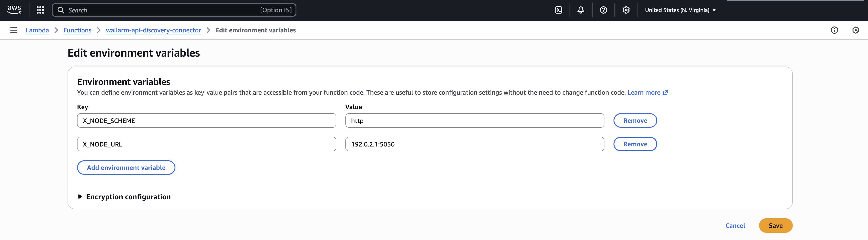The width and height of the screenshot is (868, 240).
Task: Click the search magnifier icon
Action: coord(61,10)
